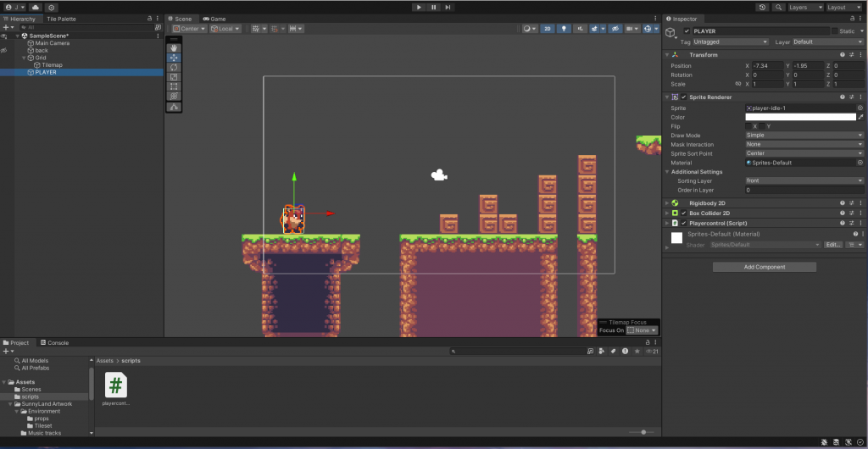
Task: Open the scene camera settings dropdown
Action: pyautogui.click(x=632, y=29)
